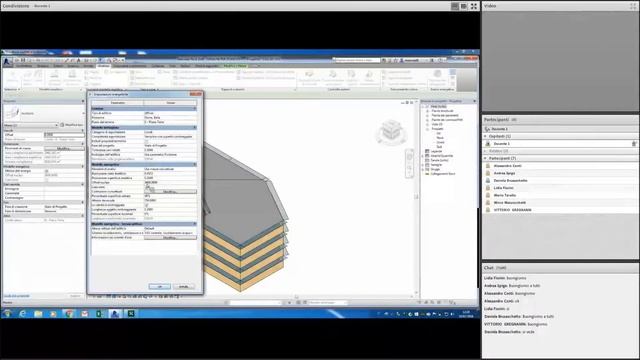Viewport: 640px width, 360px height.
Task: Collapse the Comune section in the energy dialog
Action: 195,109
